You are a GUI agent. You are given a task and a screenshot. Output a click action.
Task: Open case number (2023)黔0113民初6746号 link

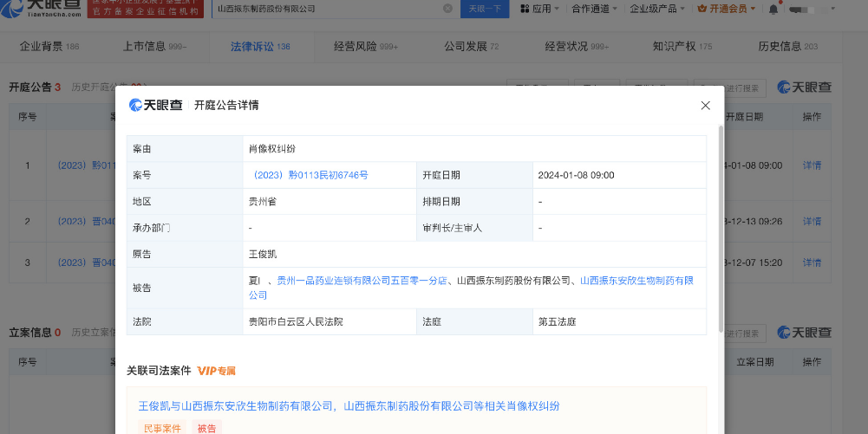point(309,175)
